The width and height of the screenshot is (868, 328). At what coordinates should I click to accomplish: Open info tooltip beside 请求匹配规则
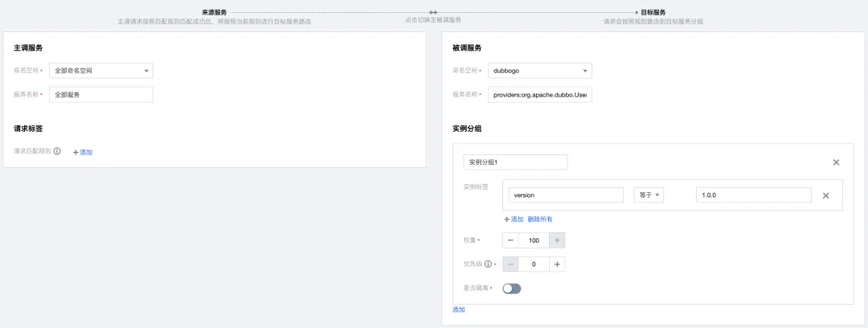point(57,151)
